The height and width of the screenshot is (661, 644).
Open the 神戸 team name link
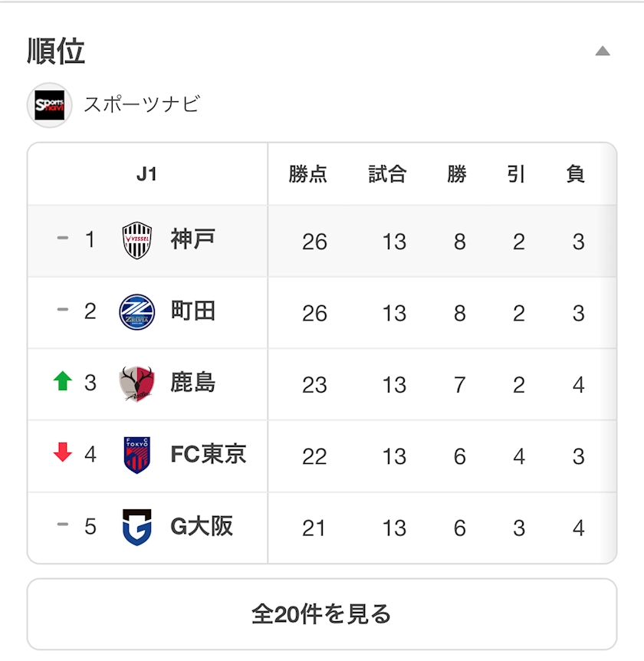[x=193, y=239]
